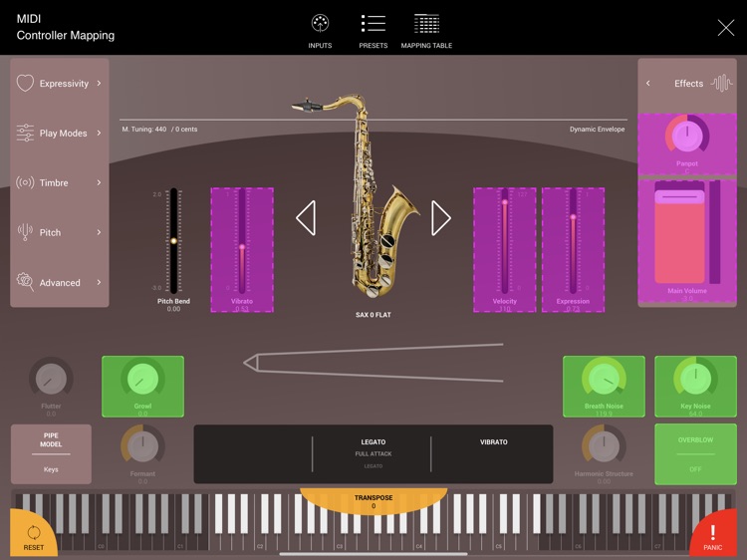The image size is (747, 560).
Task: Click the Velocity slider handle
Action: 505,202
